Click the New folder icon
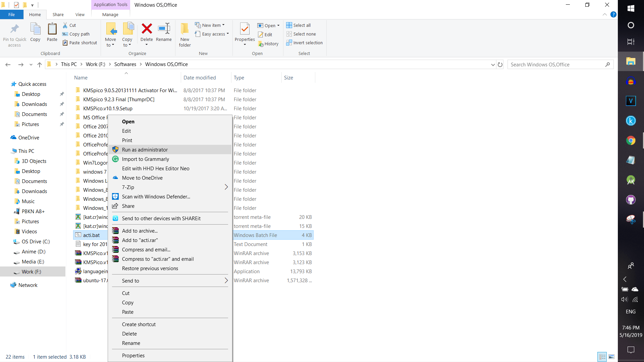644x362 pixels. [x=185, y=29]
